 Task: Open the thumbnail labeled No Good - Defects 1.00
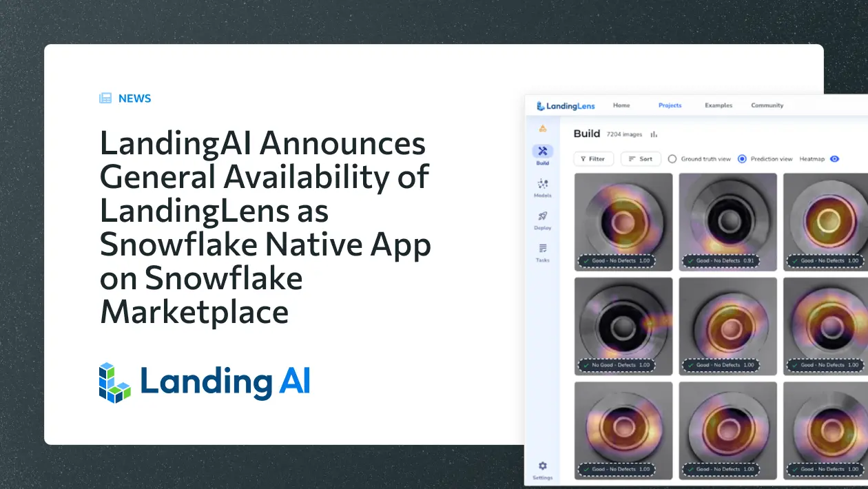coord(623,326)
